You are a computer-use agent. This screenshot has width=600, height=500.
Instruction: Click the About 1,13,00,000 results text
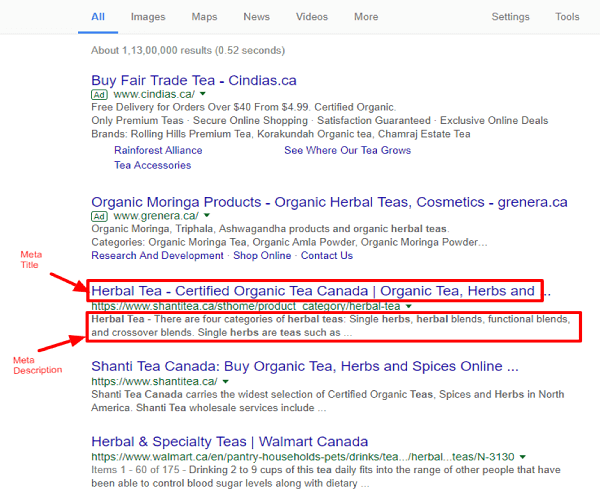coord(188,50)
